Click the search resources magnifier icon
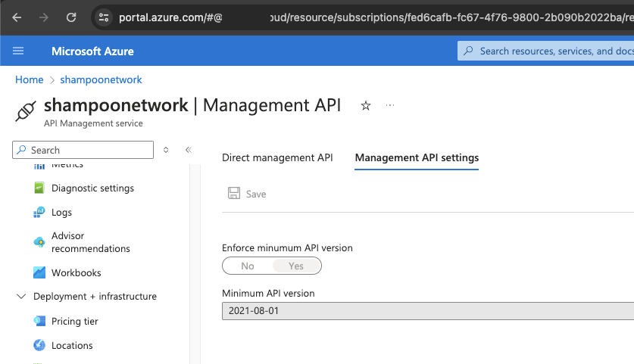 (468, 51)
